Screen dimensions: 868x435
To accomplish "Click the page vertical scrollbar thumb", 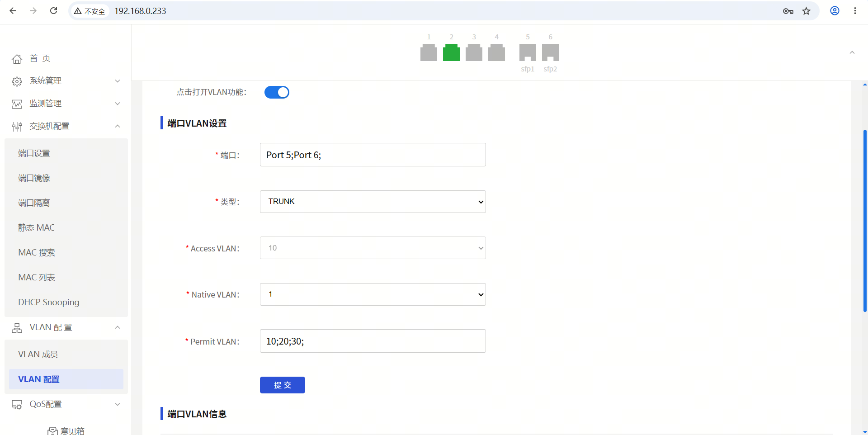I will point(865,221).
